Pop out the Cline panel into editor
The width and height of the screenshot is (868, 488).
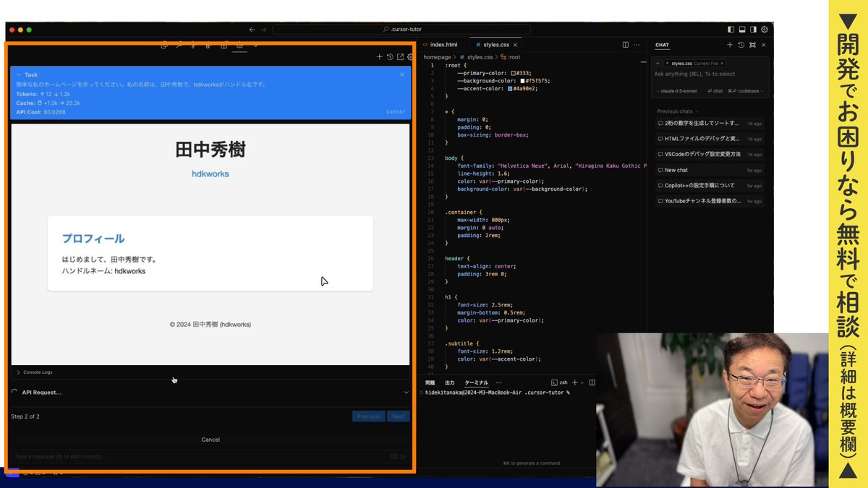pos(400,57)
